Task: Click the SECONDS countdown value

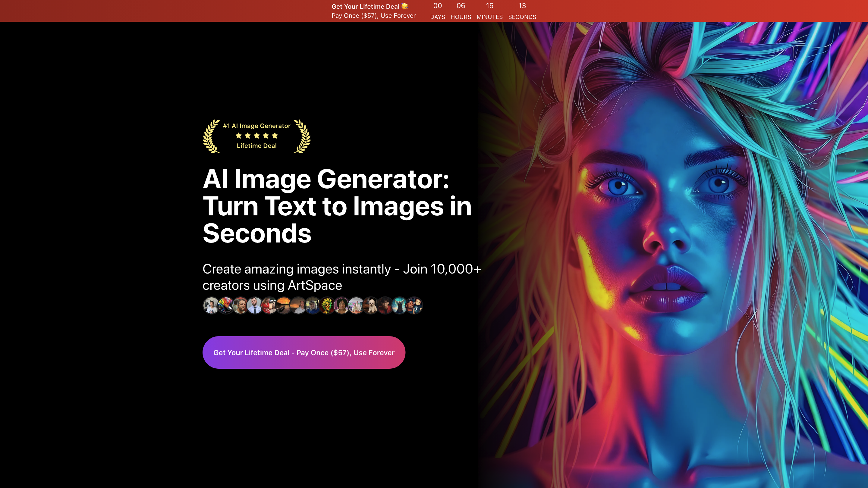Action: coord(522,6)
